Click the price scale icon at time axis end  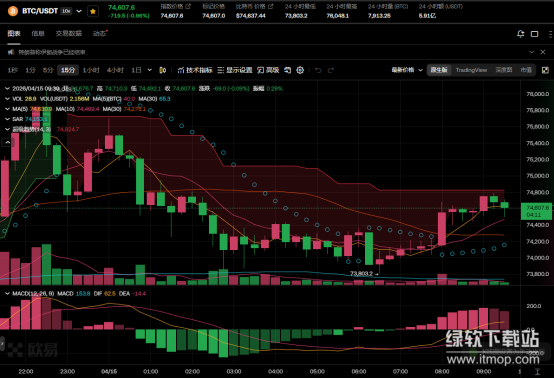point(537,372)
